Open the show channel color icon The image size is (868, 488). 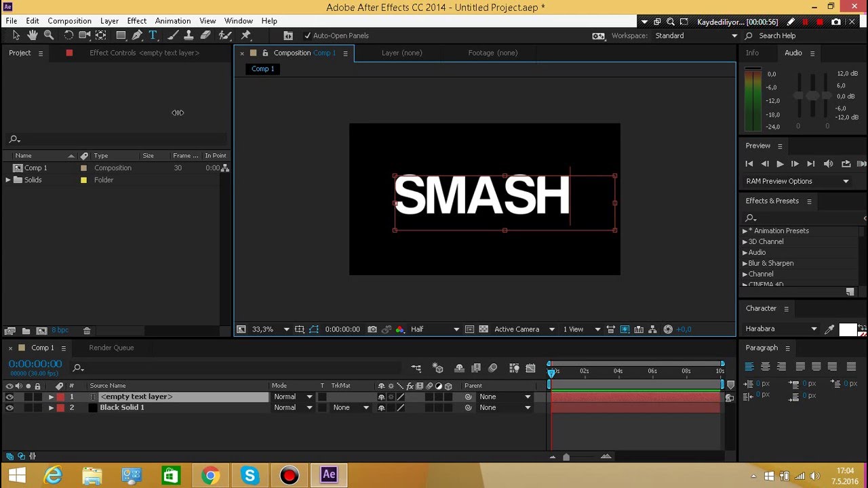coord(399,329)
